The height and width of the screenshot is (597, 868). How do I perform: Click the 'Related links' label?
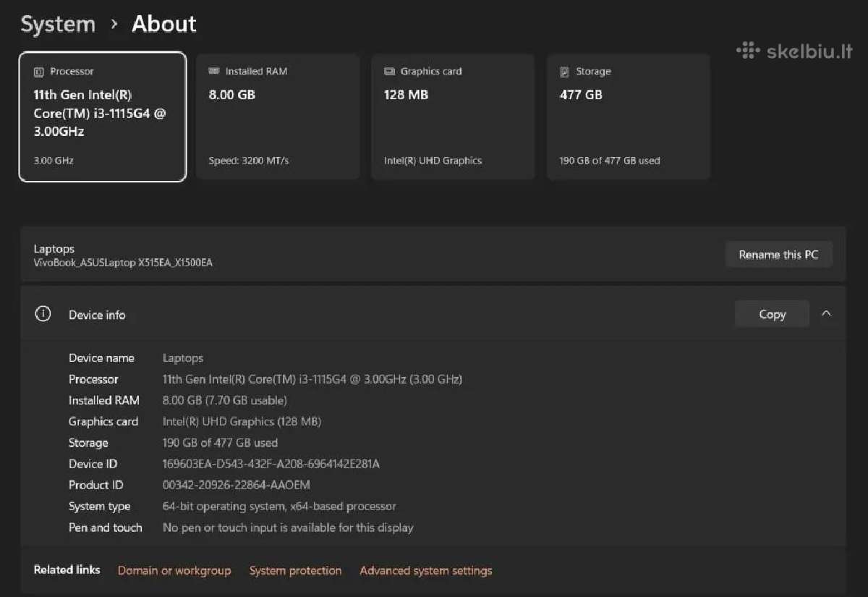67,570
